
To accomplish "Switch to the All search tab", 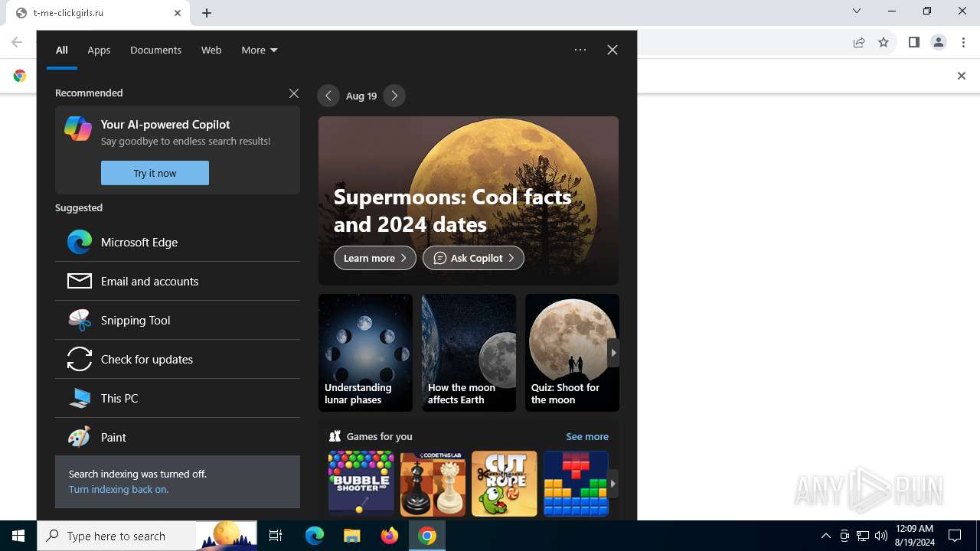I will tap(62, 50).
